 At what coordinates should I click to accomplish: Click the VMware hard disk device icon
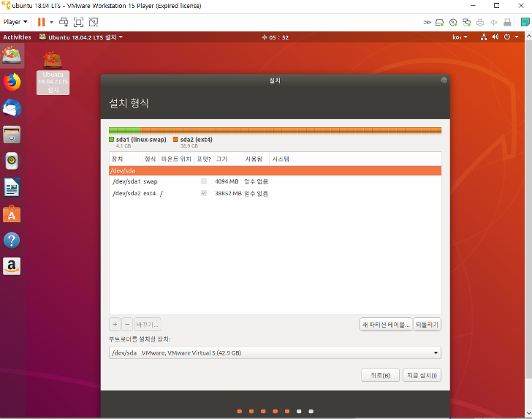coord(440,23)
